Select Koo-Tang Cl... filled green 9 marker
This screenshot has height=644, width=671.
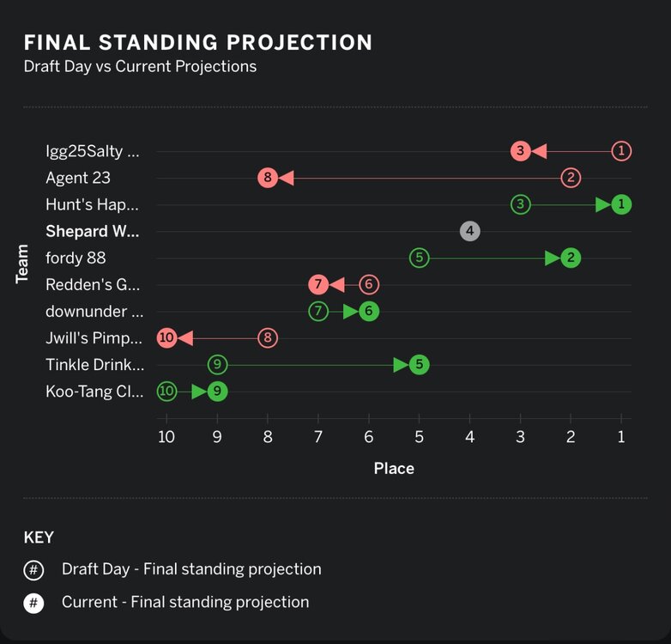point(218,392)
